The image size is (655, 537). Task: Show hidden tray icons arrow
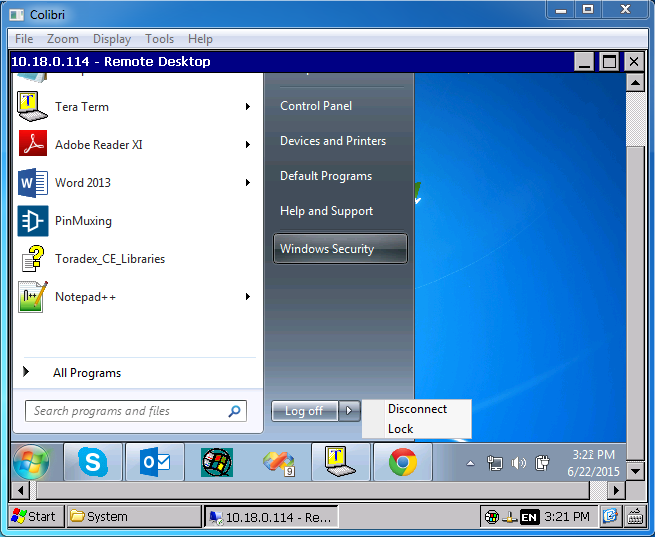coord(470,463)
